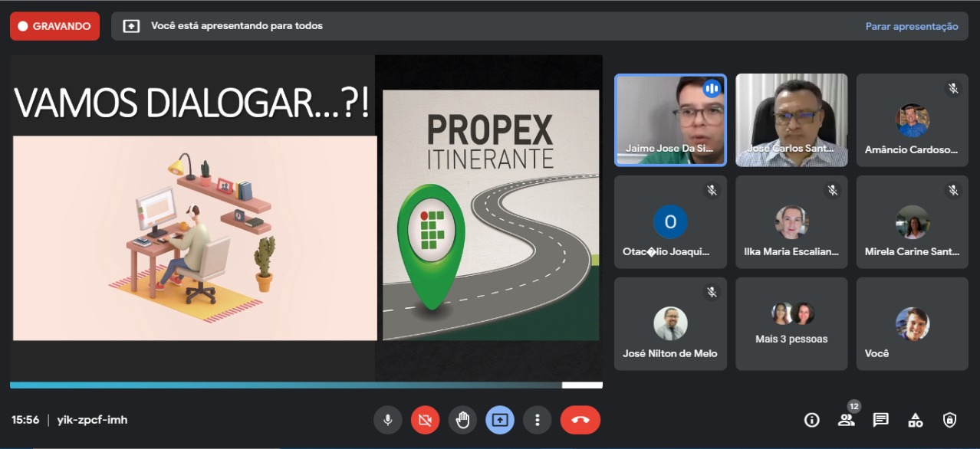
Task: Raise hand using the hand icon
Action: (x=462, y=420)
